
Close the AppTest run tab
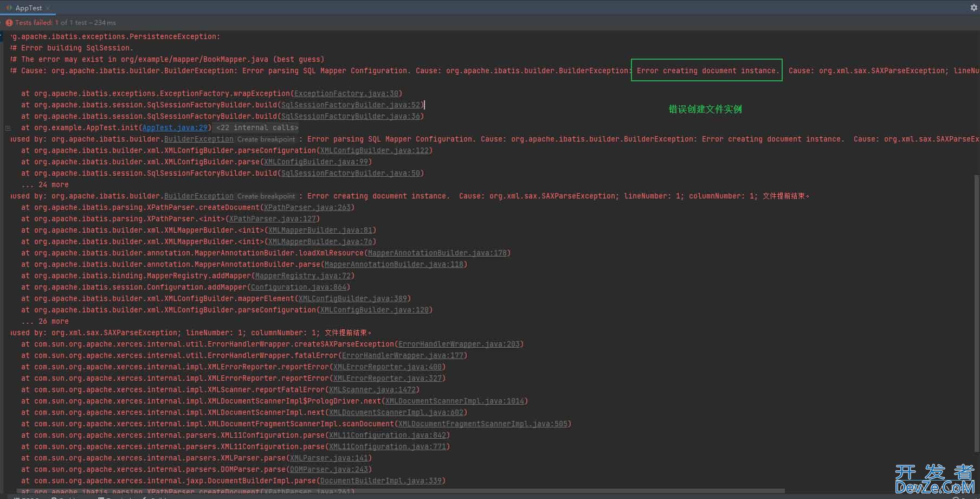[48, 8]
